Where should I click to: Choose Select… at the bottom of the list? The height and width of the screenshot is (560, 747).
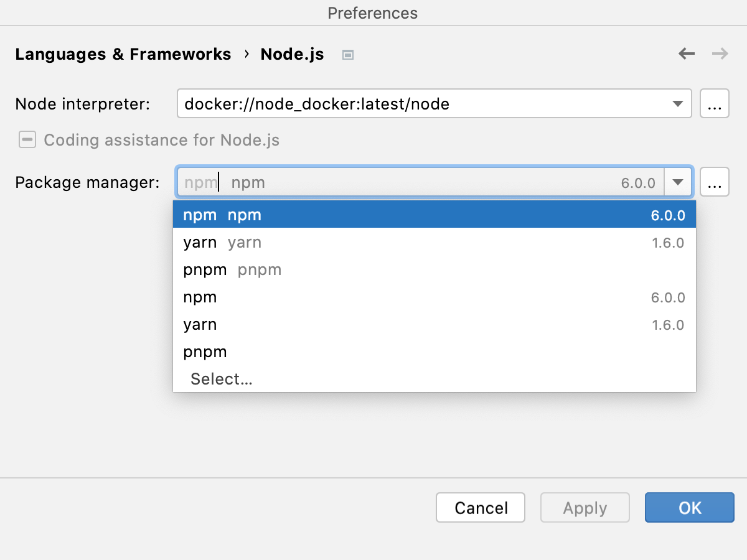pos(222,379)
